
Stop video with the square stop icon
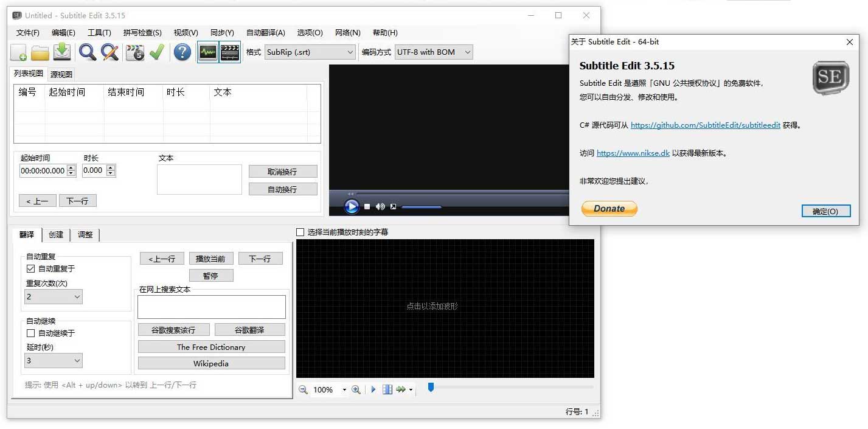(x=367, y=207)
